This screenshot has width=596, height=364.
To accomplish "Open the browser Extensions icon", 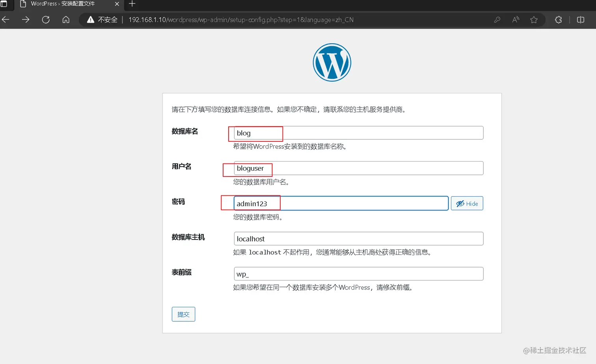I will (x=559, y=20).
